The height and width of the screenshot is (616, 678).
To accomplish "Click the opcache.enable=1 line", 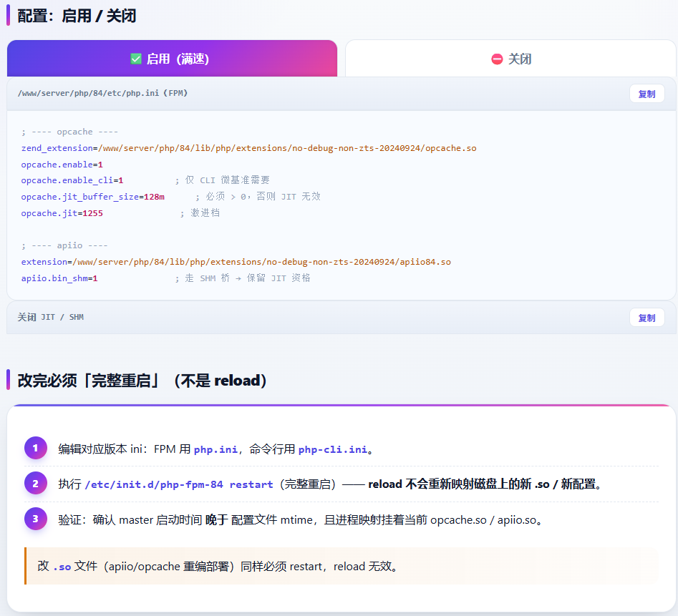I will (62, 165).
